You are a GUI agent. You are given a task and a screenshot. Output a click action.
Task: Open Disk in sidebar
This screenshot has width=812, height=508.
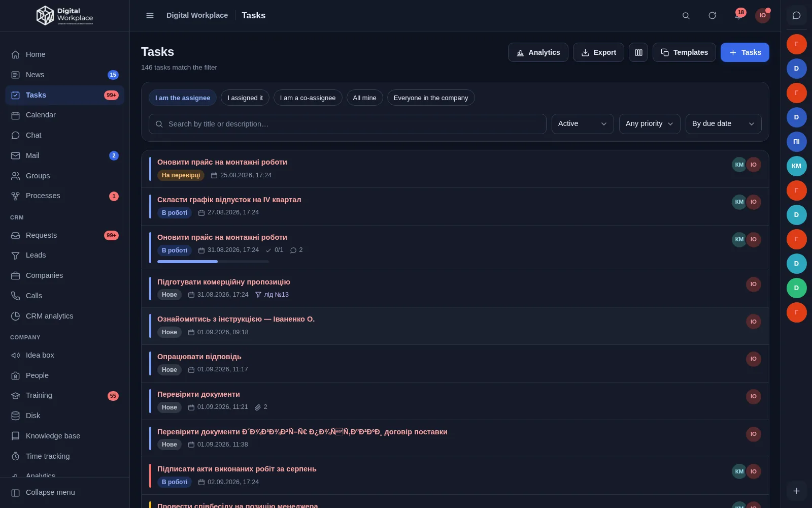click(65, 416)
